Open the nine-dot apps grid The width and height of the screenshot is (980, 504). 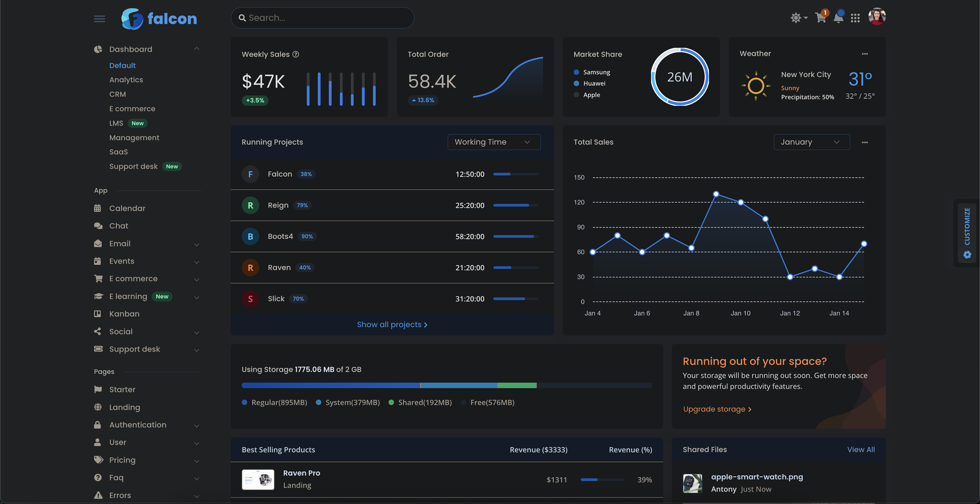click(855, 18)
